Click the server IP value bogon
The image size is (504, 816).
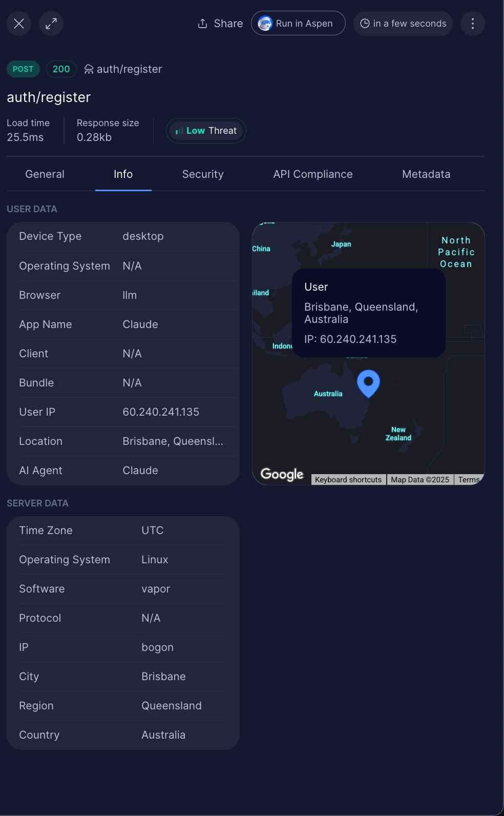click(157, 647)
